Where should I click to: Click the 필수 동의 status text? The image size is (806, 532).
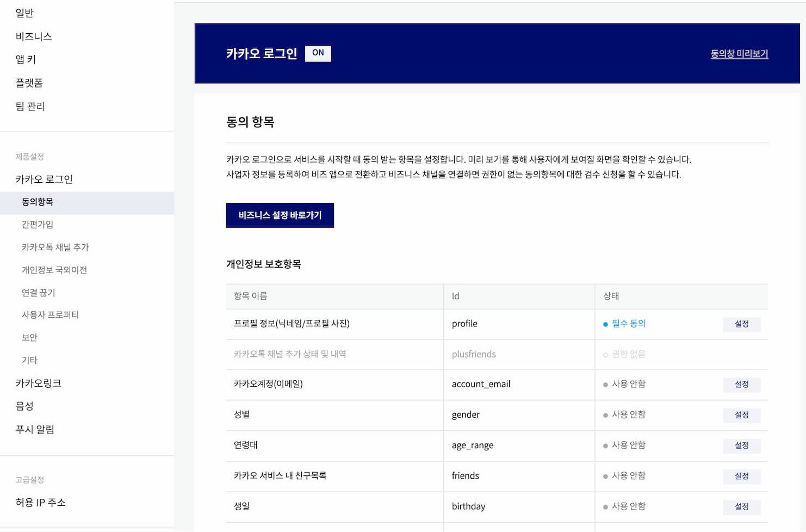pyautogui.click(x=628, y=323)
